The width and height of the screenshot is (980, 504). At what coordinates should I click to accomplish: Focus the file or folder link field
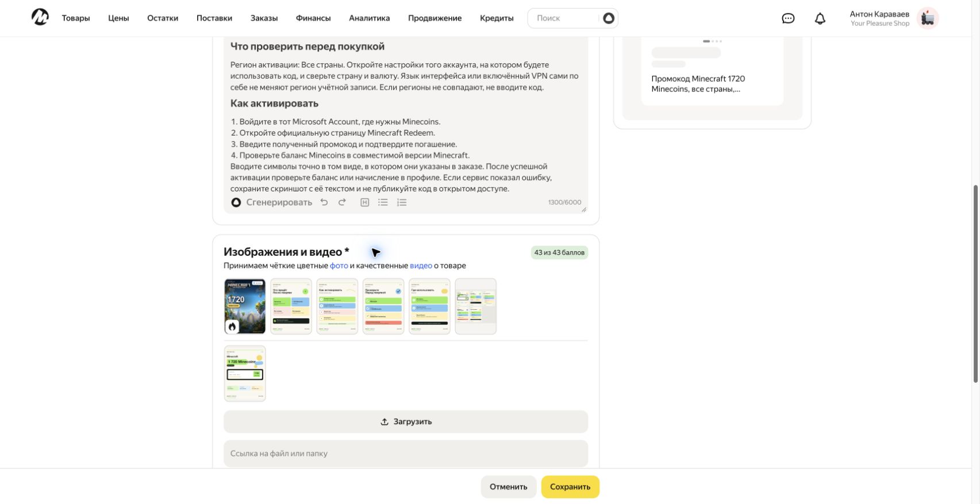(x=406, y=453)
